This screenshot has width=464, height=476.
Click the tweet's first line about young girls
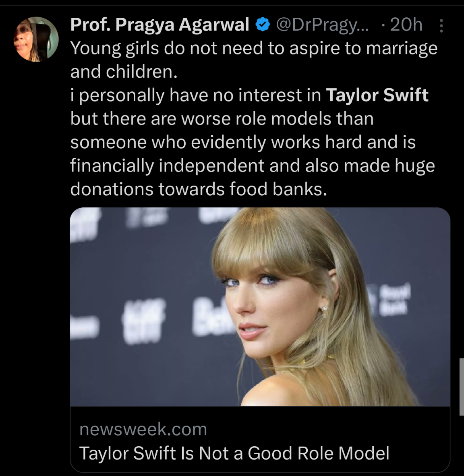click(254, 48)
